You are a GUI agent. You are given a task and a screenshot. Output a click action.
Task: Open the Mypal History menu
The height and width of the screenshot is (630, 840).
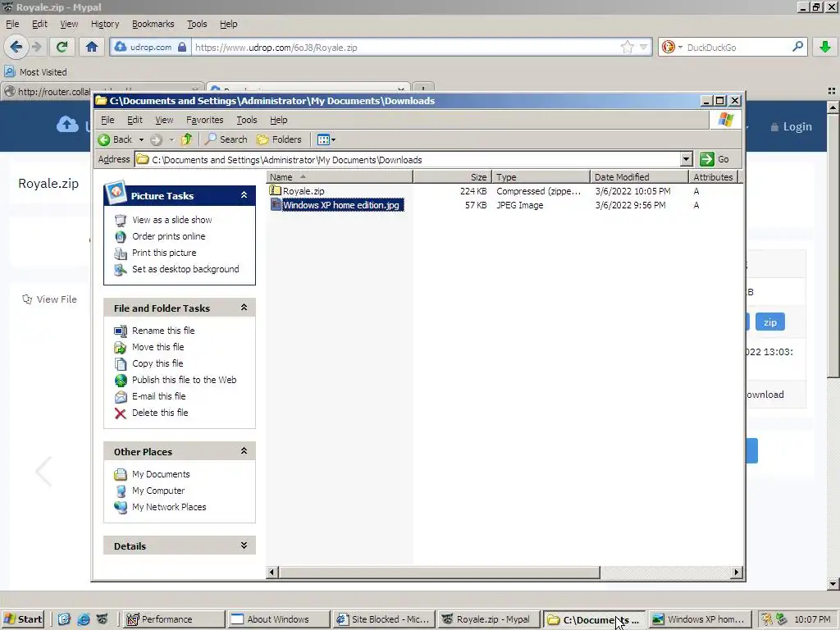pyautogui.click(x=105, y=24)
